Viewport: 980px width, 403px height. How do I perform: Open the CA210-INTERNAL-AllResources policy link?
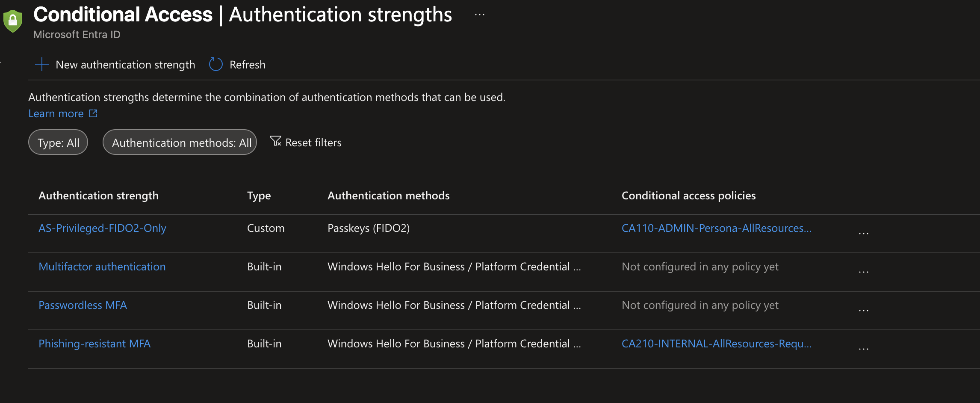(717, 344)
